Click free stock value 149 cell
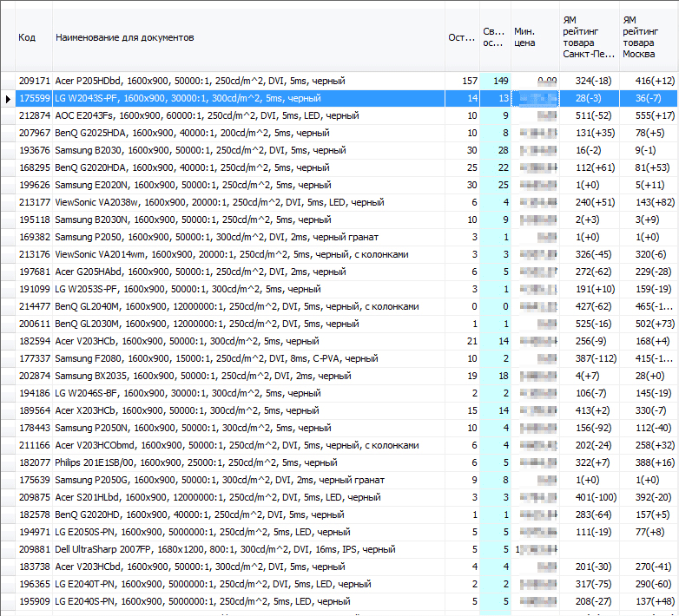Screen dimensions: 679x616 point(495,81)
